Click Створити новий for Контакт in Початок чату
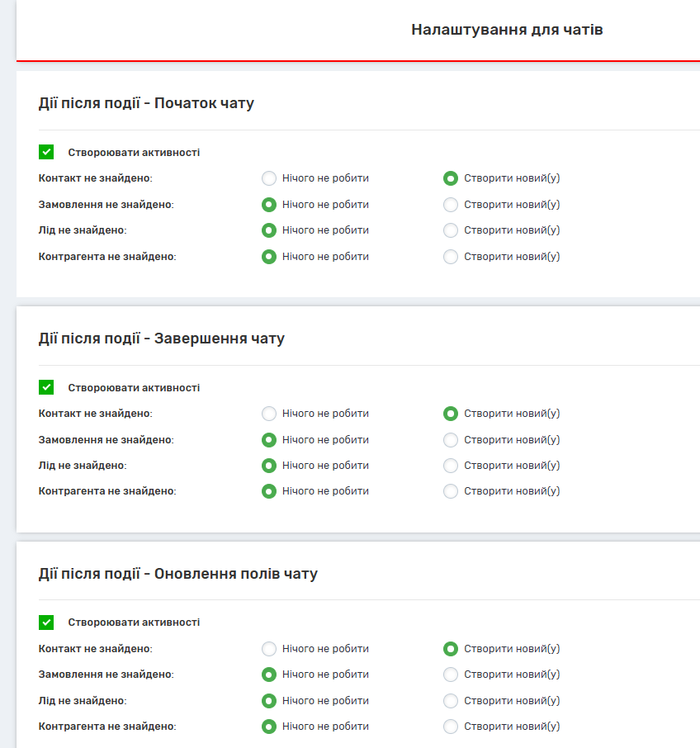The image size is (700, 748). pyautogui.click(x=451, y=178)
